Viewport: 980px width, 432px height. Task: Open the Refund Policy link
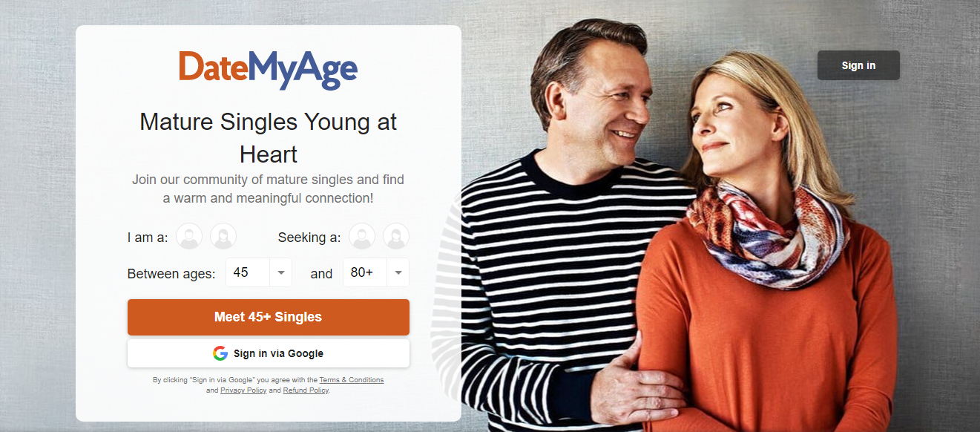point(306,390)
